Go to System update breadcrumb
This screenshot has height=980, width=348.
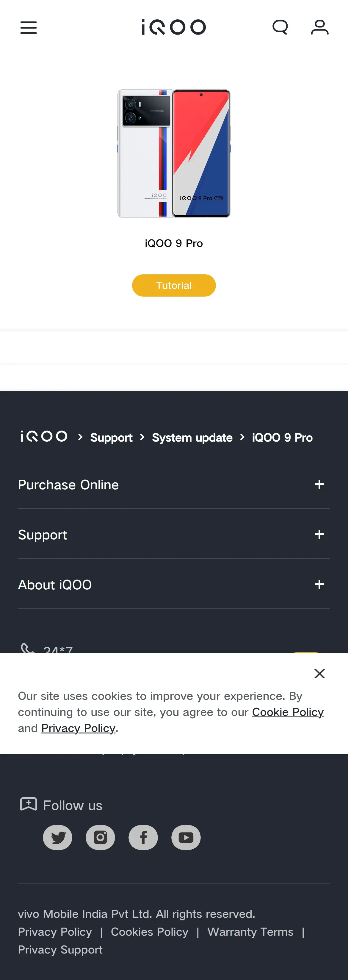(x=192, y=437)
